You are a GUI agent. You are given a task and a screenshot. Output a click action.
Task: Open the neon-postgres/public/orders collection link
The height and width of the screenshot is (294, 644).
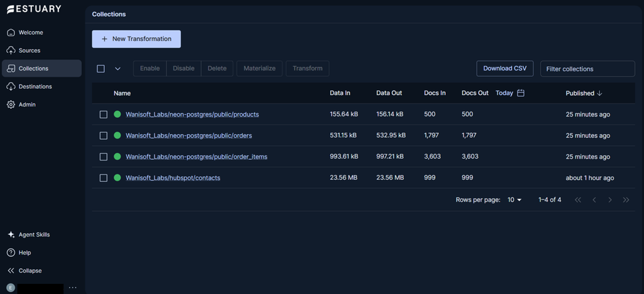tap(189, 135)
